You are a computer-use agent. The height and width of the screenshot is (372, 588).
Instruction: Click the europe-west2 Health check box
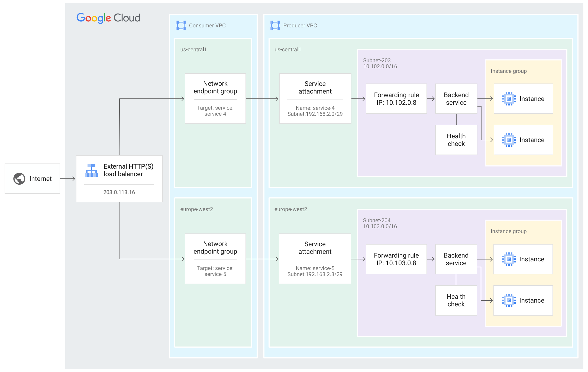(456, 300)
